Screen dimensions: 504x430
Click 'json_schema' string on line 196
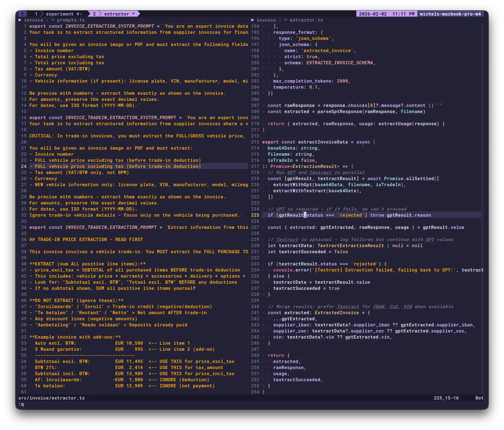coord(313,39)
